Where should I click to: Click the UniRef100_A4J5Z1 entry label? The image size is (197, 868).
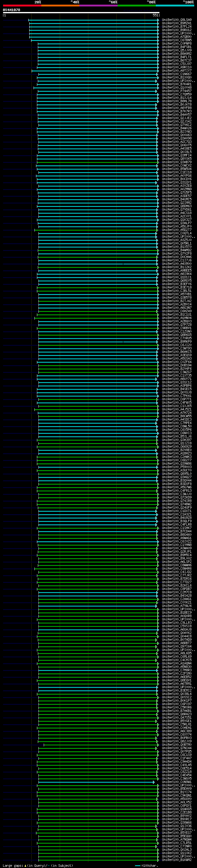[x=176, y=410]
